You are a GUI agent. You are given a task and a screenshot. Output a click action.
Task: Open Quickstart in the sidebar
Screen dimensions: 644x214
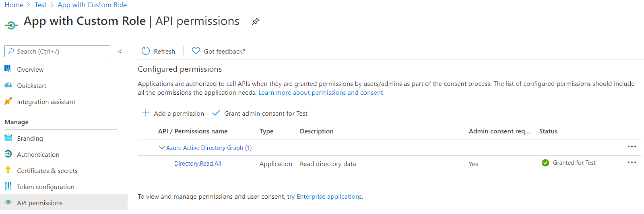(x=31, y=86)
